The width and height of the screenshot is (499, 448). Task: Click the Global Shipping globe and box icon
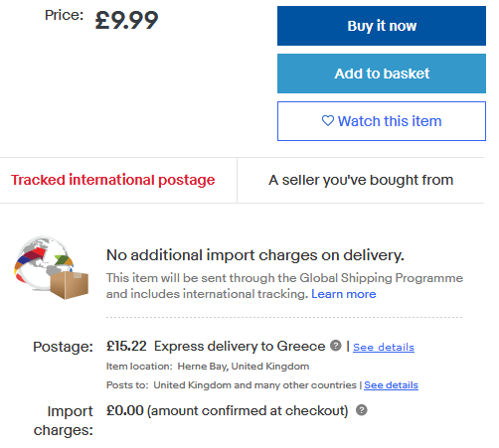pos(51,267)
